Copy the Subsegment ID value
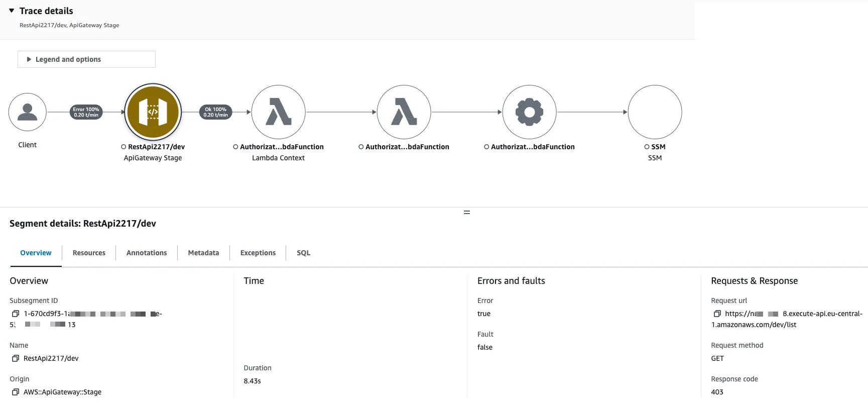Image resolution: width=868 pixels, height=405 pixels. coord(16,314)
